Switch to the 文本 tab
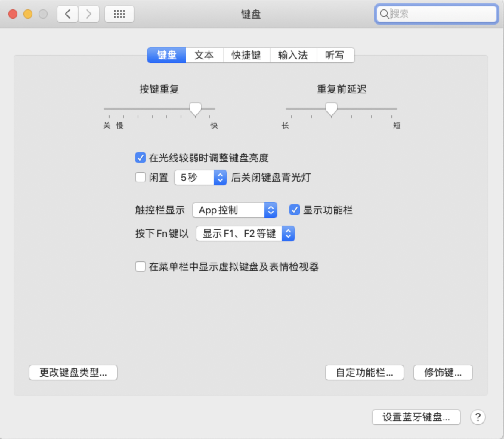This screenshot has width=504, height=439. [x=204, y=55]
